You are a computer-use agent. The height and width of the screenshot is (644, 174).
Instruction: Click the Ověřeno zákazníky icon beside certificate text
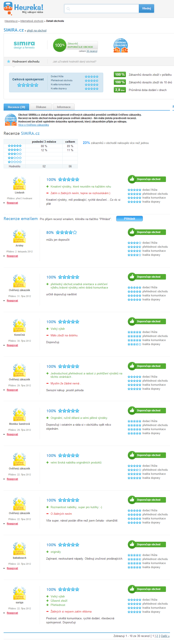click(11, 119)
